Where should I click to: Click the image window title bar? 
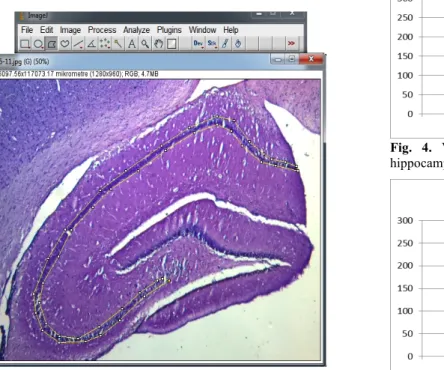point(133,61)
